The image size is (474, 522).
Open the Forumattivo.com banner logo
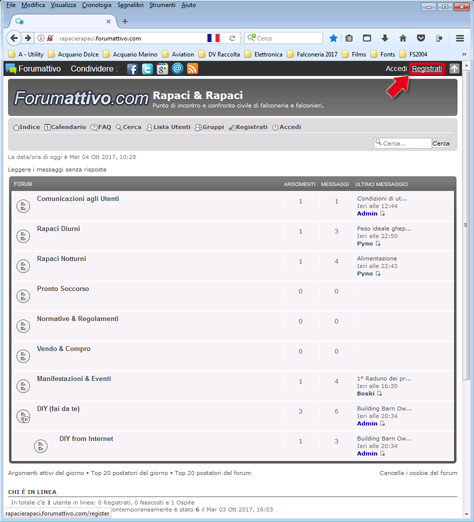81,98
